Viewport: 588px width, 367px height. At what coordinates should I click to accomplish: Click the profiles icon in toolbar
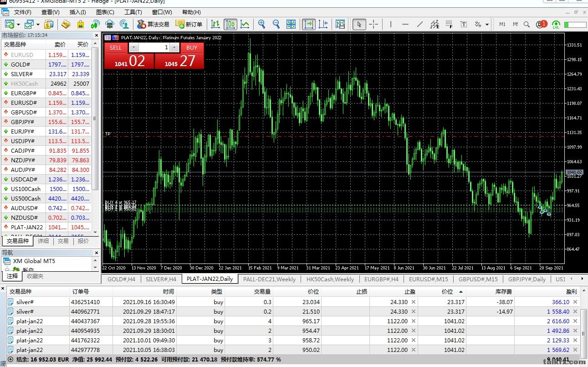(x=29, y=24)
